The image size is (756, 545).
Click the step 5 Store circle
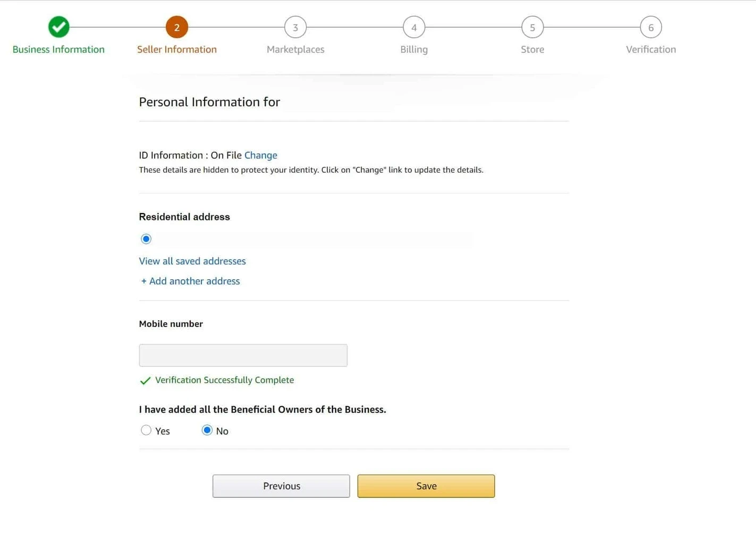pyautogui.click(x=532, y=27)
